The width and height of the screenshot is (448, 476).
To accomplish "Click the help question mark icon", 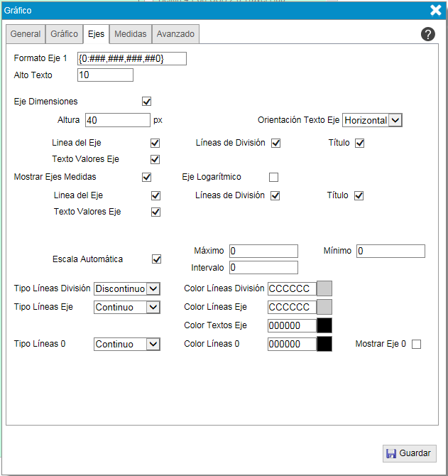I will point(427,34).
